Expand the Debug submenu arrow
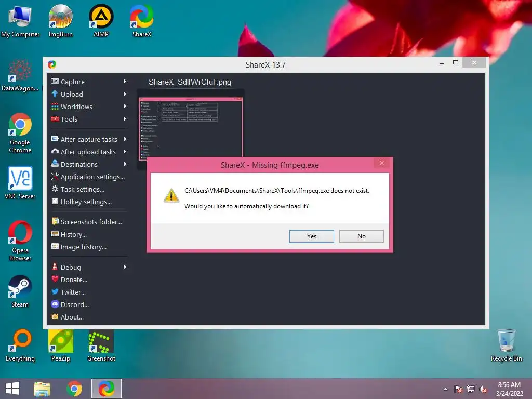Viewport: 532px width, 399px height. tap(125, 267)
